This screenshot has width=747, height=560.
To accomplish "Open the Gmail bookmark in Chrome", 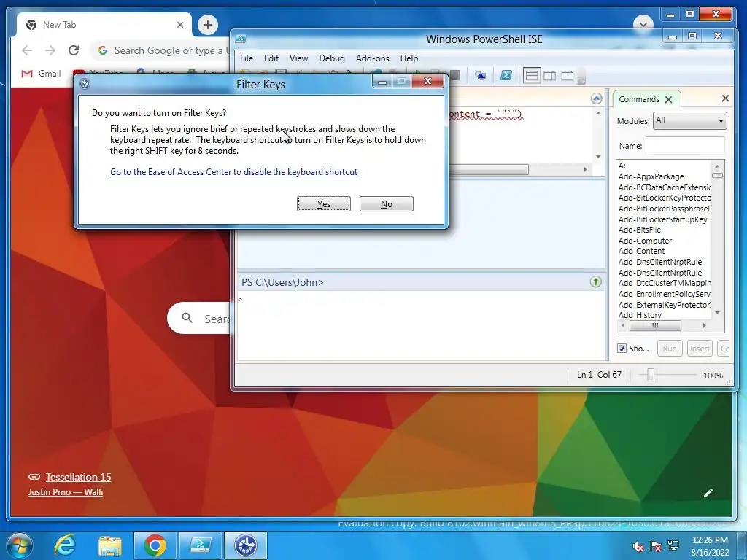I will click(42, 74).
